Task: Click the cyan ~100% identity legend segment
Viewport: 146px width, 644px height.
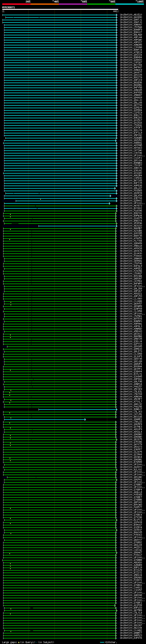Action: point(130,4)
